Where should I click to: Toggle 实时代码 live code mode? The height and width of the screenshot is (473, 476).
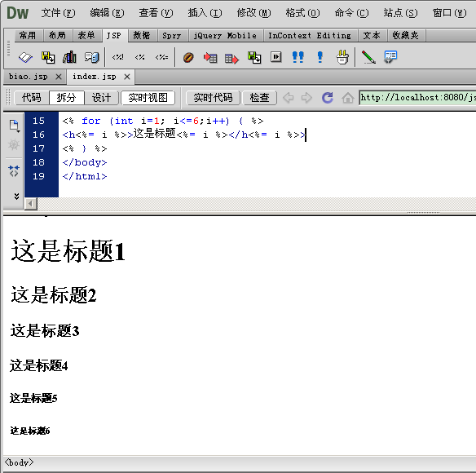tap(213, 98)
